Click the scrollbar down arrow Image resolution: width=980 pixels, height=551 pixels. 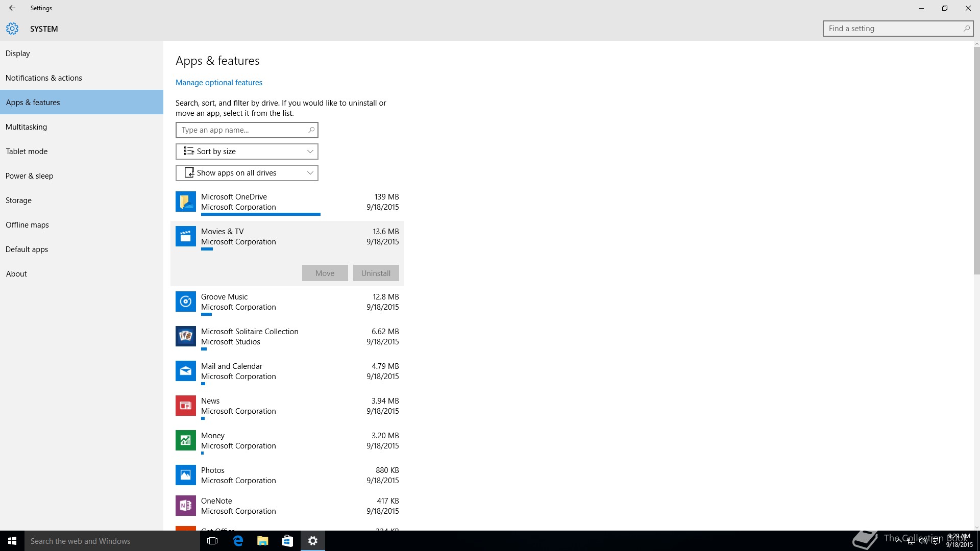coord(977,528)
